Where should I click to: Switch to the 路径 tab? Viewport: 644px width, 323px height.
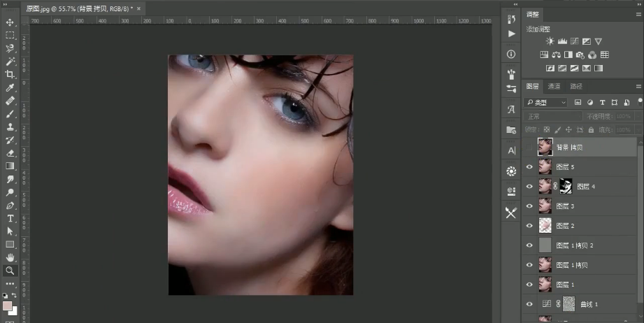click(575, 86)
